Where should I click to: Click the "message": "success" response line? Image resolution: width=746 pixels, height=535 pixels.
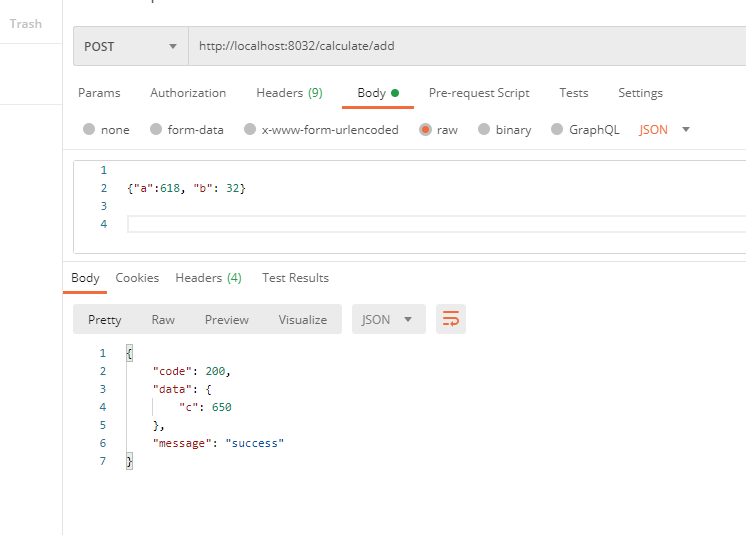pyautogui.click(x=218, y=443)
